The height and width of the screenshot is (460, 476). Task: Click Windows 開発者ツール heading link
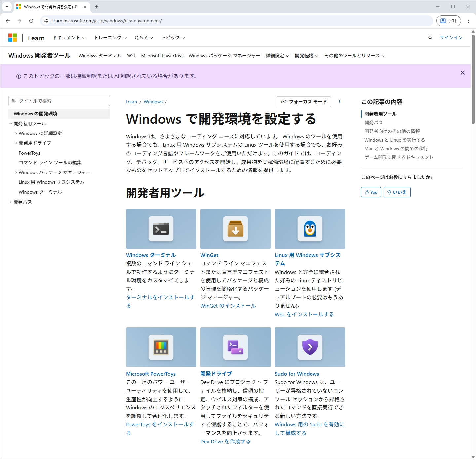(x=39, y=56)
